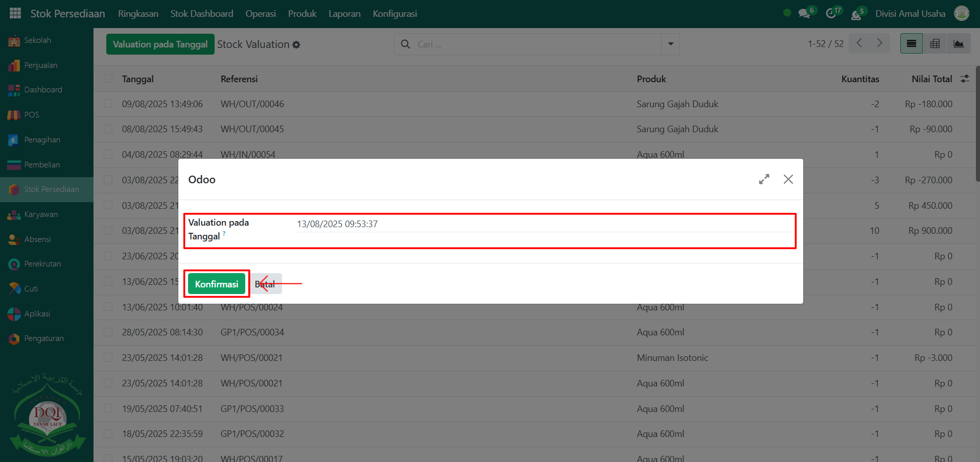Screen dimensions: 980x462
Task: Open the Laporan menu
Action: 344,14
